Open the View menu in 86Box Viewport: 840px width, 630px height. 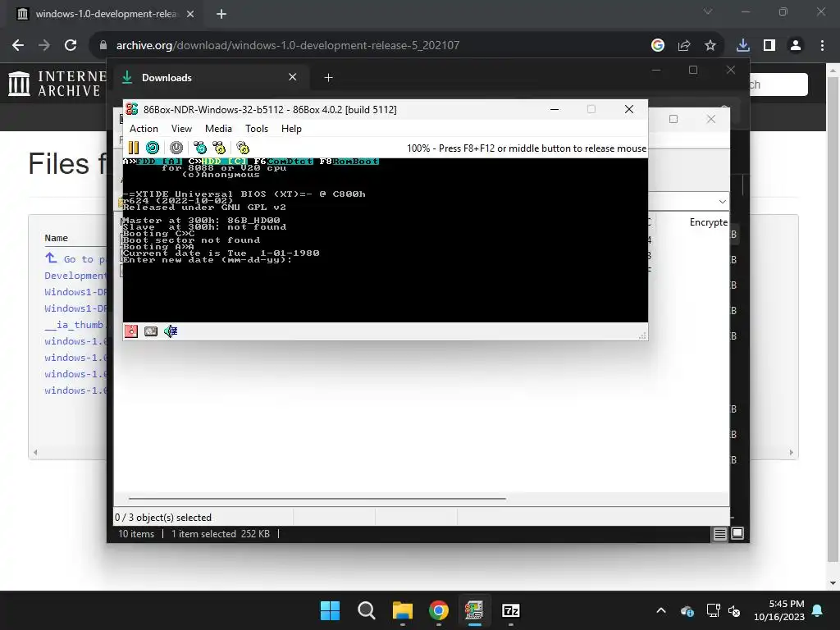tap(181, 129)
